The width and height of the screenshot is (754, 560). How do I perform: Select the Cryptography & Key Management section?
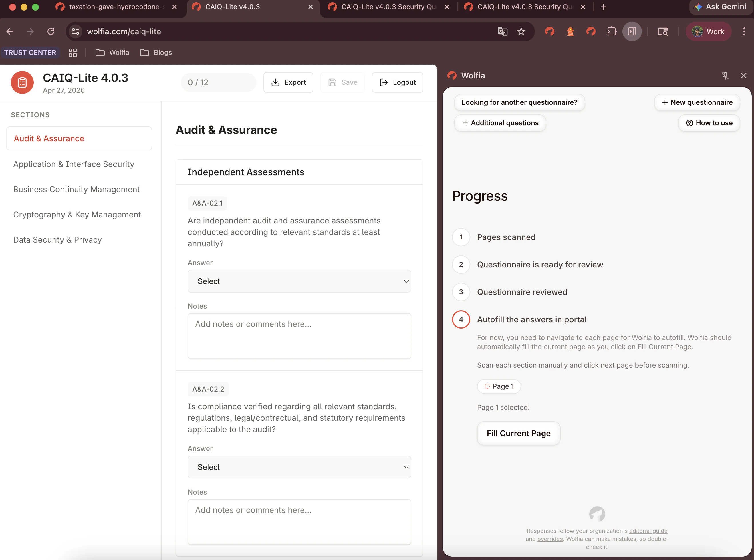pos(77,214)
